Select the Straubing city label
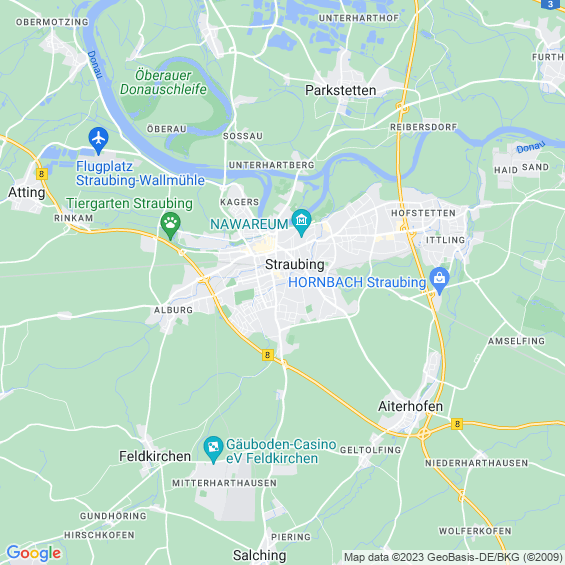This screenshot has width=565, height=565. point(295,264)
